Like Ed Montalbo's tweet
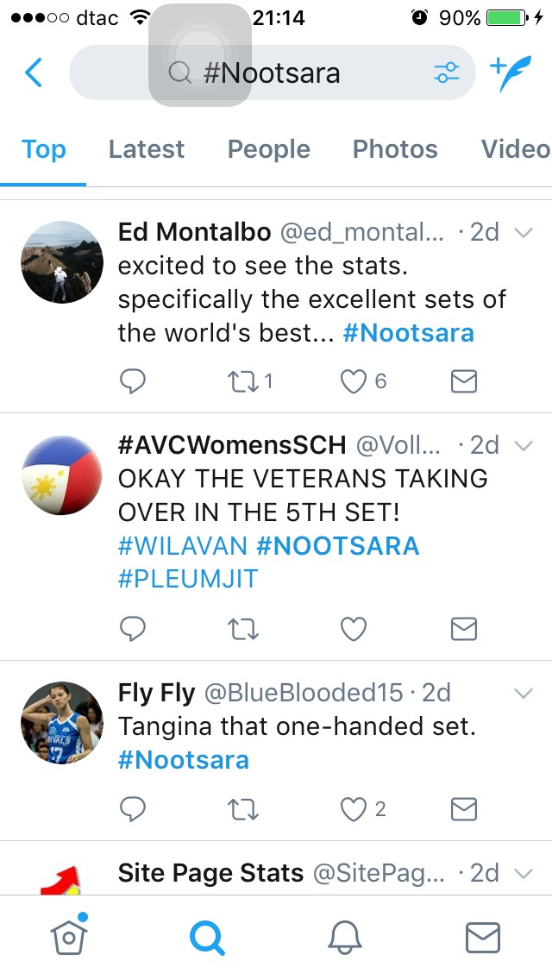 point(354,381)
